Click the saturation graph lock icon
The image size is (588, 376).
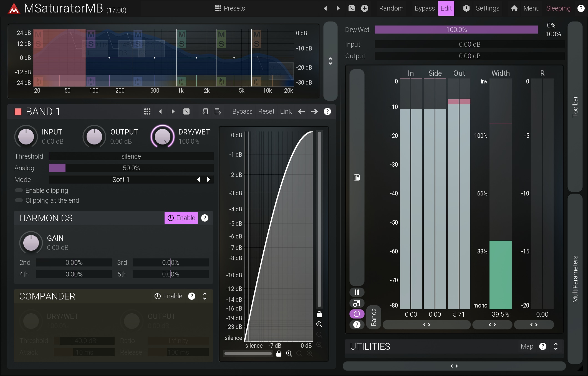[279, 354]
